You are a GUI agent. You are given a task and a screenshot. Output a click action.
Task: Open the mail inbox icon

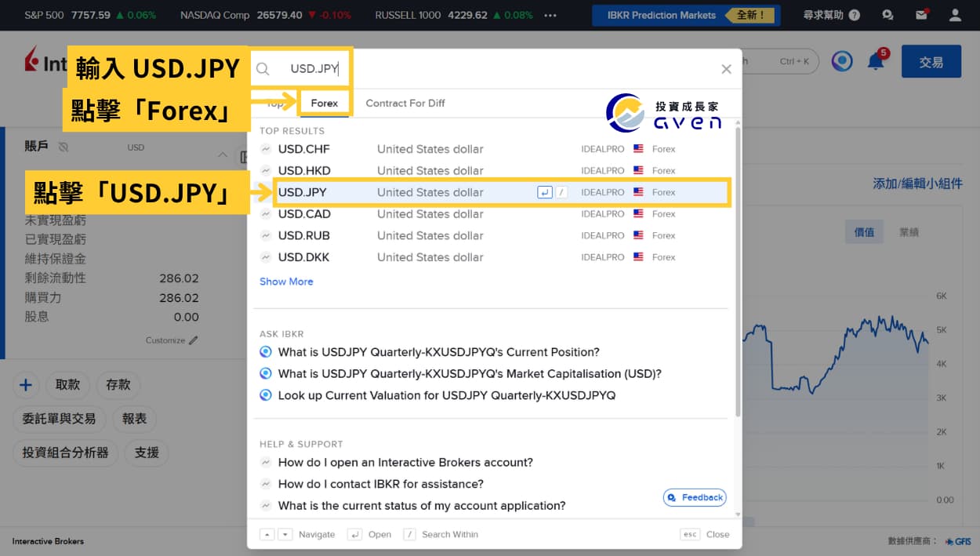[921, 15]
